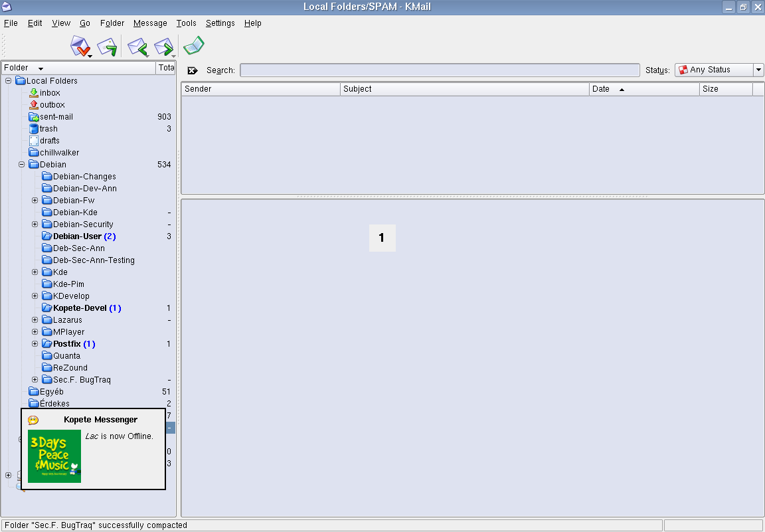
Task: Open the File menu
Action: tap(11, 23)
